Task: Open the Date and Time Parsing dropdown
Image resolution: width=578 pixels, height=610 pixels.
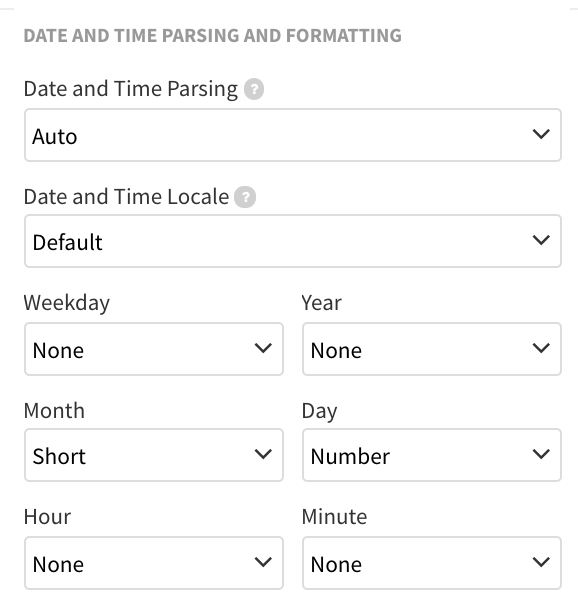Action: pos(293,135)
